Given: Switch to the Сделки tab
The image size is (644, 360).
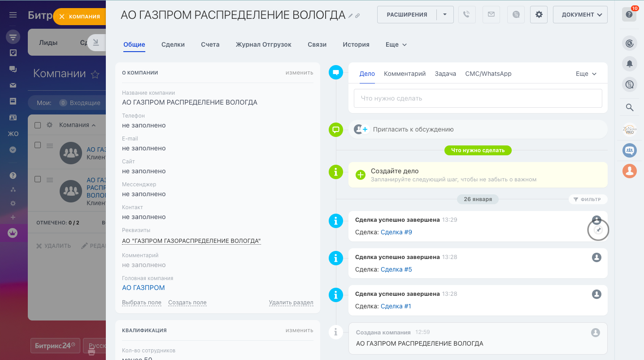Looking at the screenshot, I should tap(173, 44).
